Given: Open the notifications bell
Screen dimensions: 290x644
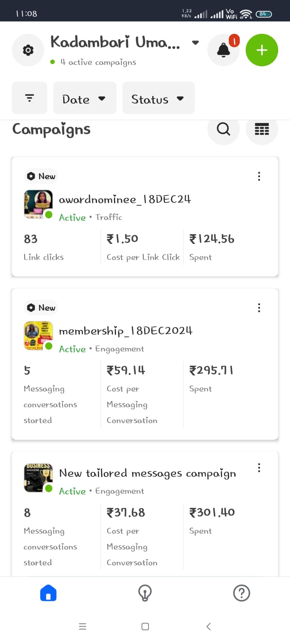Looking at the screenshot, I should coord(224,50).
